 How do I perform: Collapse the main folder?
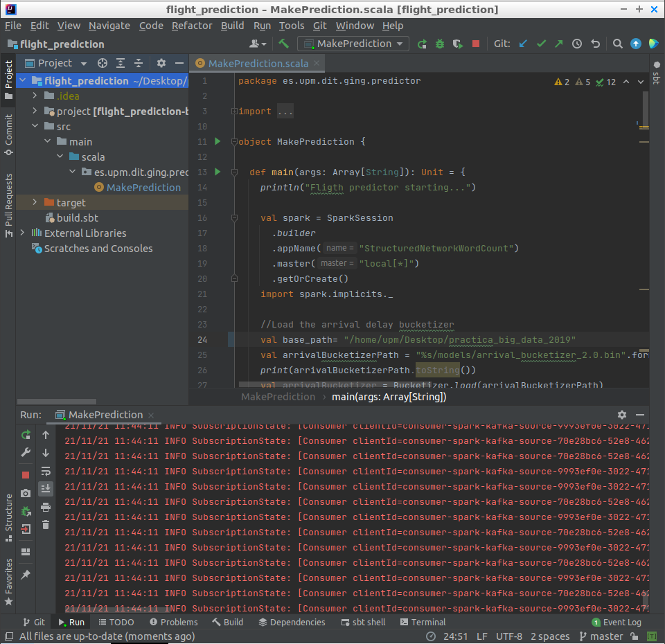(x=48, y=141)
